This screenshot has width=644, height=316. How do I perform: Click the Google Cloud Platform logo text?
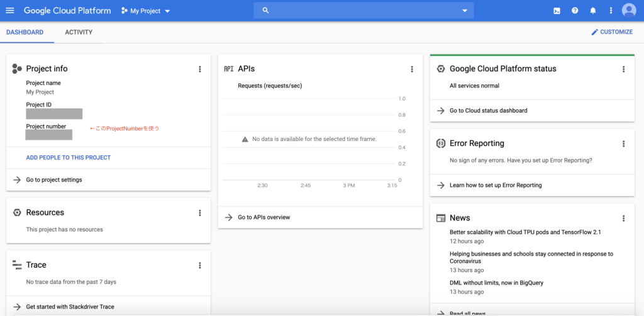[67, 11]
